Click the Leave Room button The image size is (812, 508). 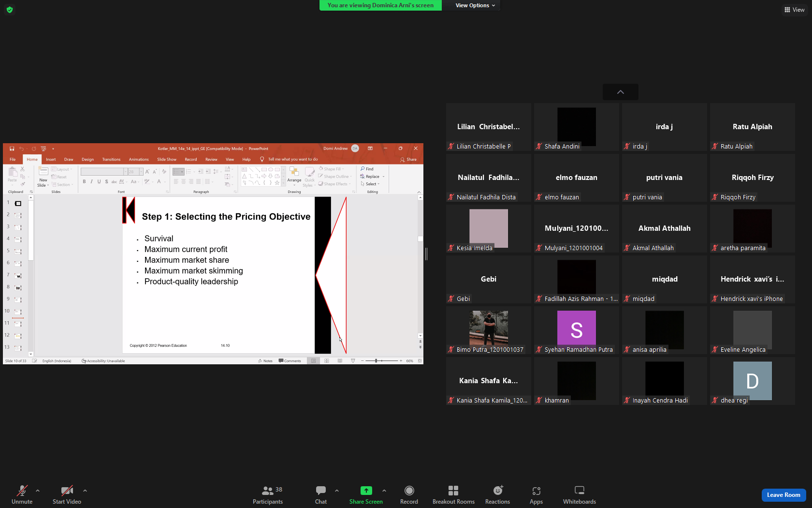pyautogui.click(x=783, y=495)
